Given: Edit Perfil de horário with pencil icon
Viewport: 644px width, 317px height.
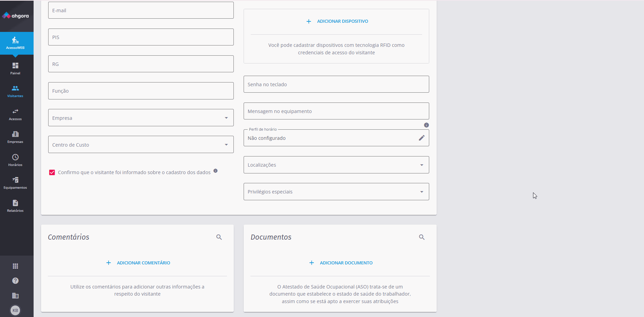Looking at the screenshot, I should click(421, 138).
